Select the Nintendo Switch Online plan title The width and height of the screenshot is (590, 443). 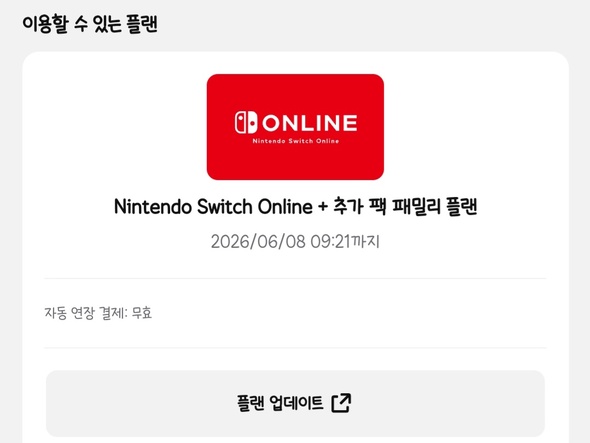tap(295, 207)
